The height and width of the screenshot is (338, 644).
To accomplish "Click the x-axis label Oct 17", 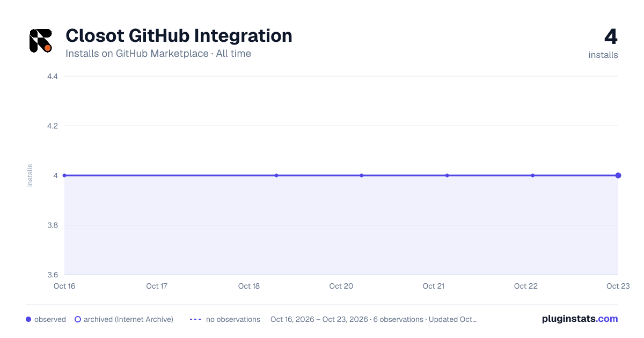I will (157, 286).
